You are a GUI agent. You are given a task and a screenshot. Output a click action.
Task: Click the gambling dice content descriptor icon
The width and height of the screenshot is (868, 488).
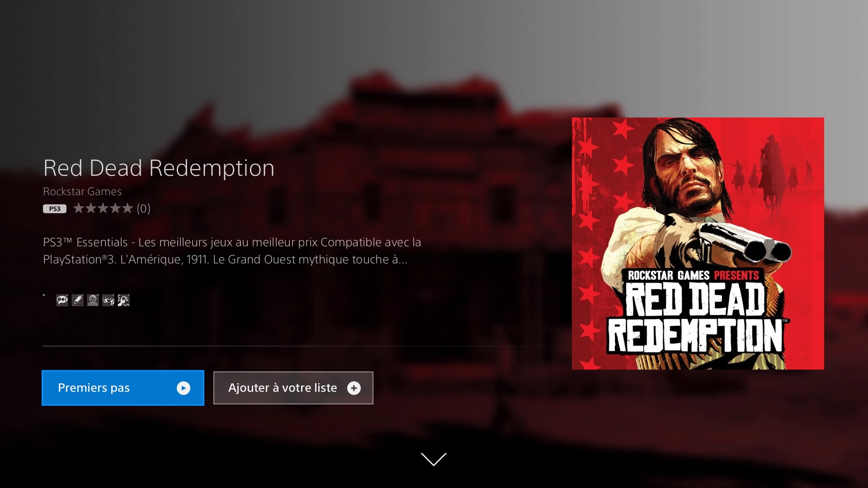pyautogui.click(x=108, y=300)
